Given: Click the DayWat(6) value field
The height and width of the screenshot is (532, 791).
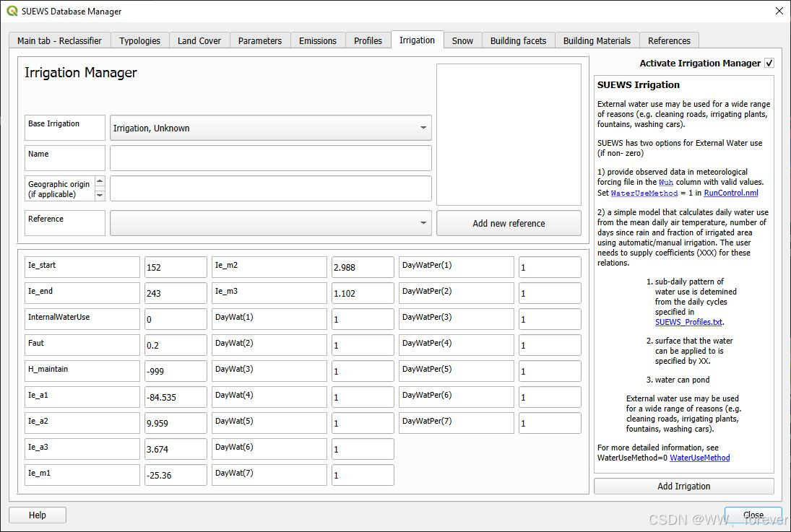Looking at the screenshot, I should tap(363, 449).
